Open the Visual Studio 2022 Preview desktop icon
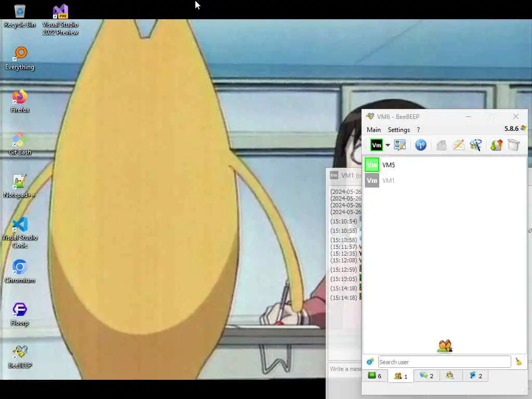Image resolution: width=532 pixels, height=399 pixels. [60, 20]
